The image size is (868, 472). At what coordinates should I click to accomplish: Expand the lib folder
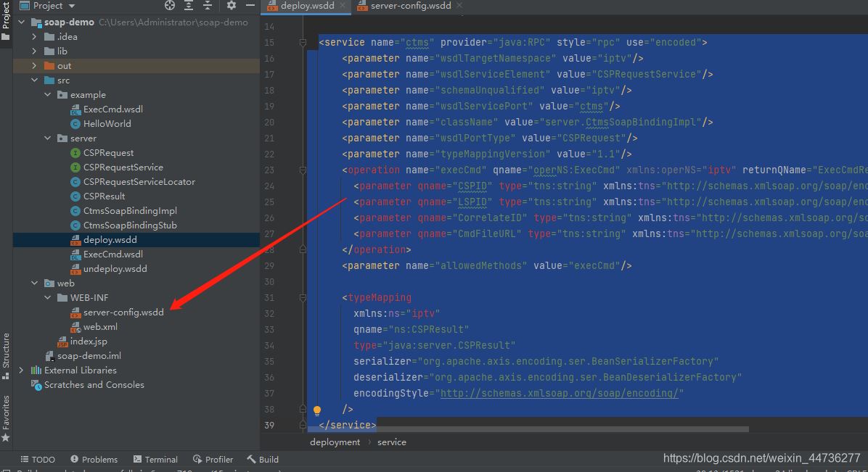[34, 51]
